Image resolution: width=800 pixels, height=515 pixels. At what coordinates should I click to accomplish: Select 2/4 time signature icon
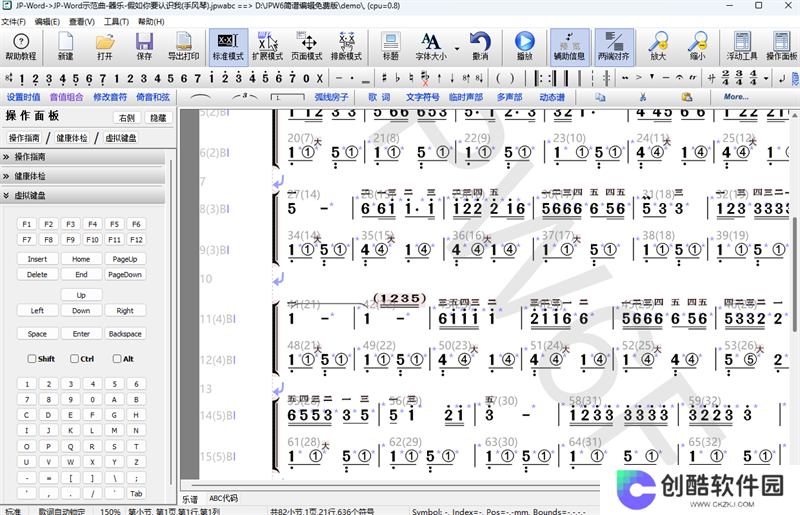click(726, 78)
